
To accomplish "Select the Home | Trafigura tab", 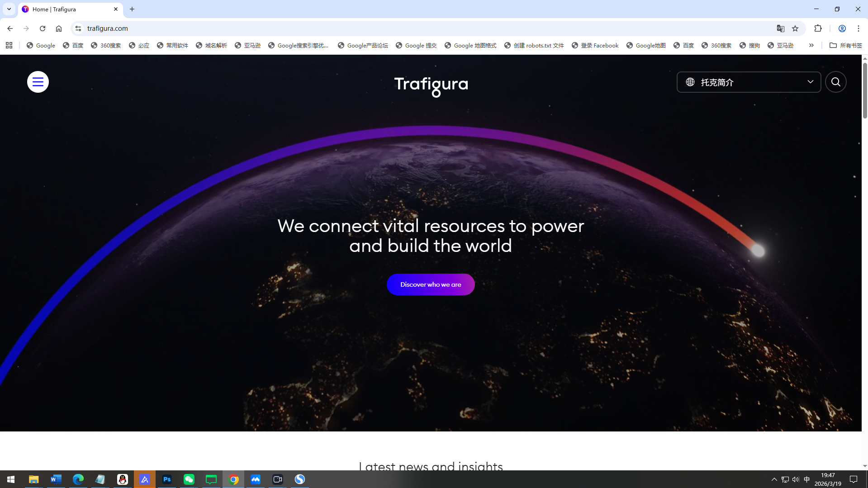I will 70,9.
